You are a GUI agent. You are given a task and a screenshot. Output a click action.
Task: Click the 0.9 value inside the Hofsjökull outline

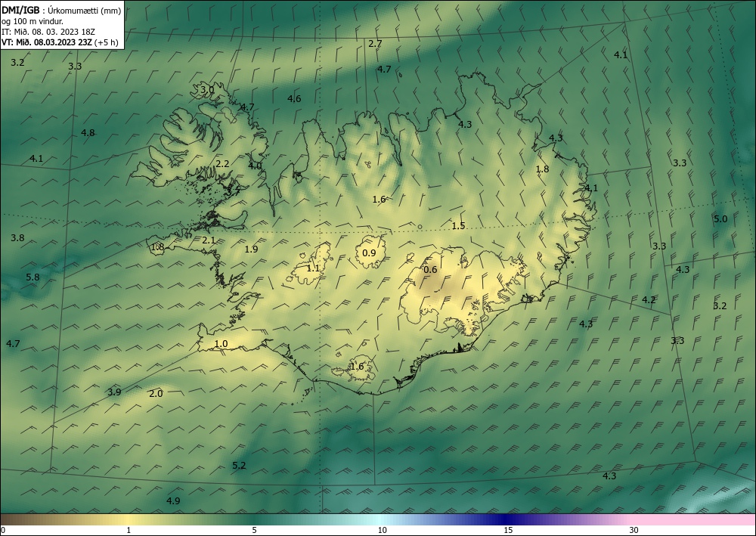[x=369, y=253]
